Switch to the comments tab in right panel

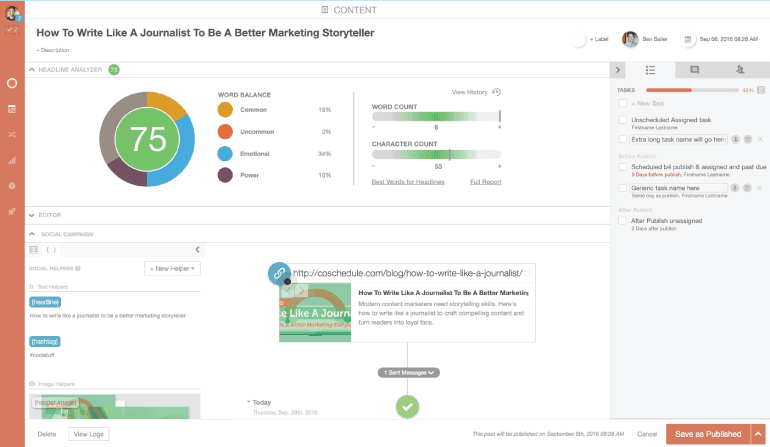pyautogui.click(x=695, y=69)
